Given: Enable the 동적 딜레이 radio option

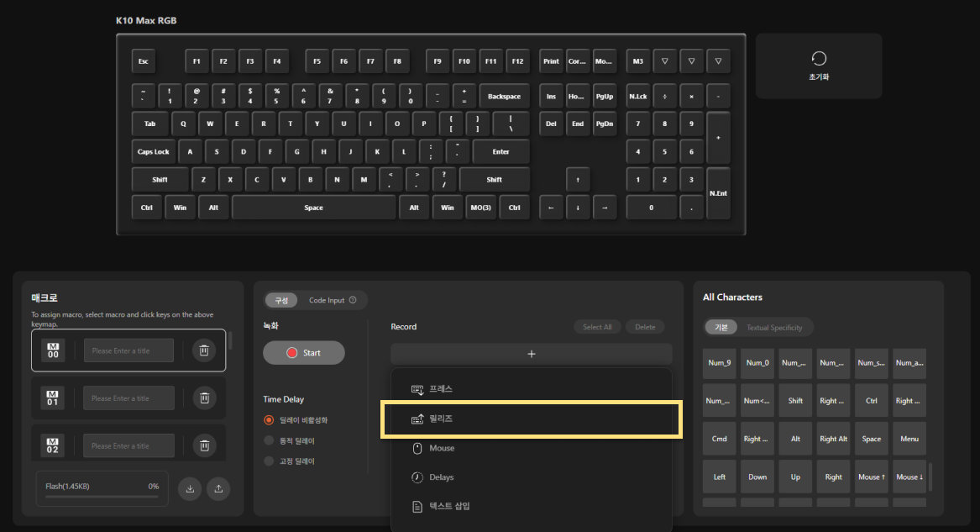Looking at the screenshot, I should pyautogui.click(x=270, y=440).
